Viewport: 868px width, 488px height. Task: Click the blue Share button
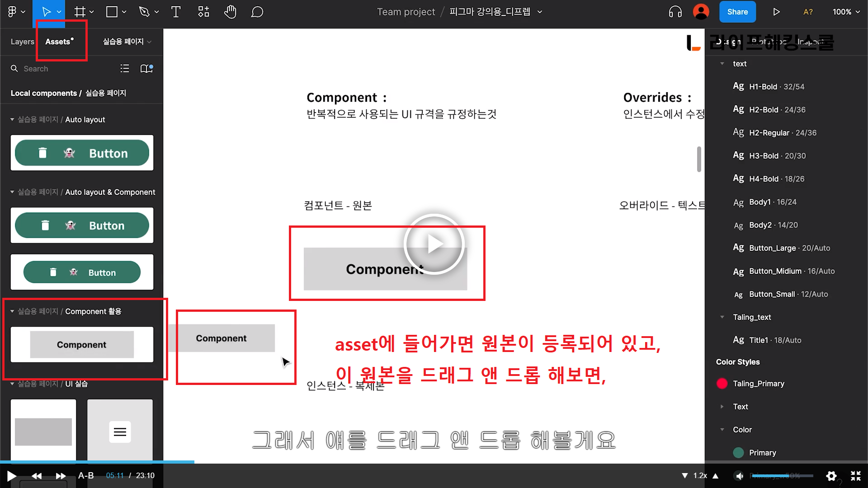click(x=737, y=12)
